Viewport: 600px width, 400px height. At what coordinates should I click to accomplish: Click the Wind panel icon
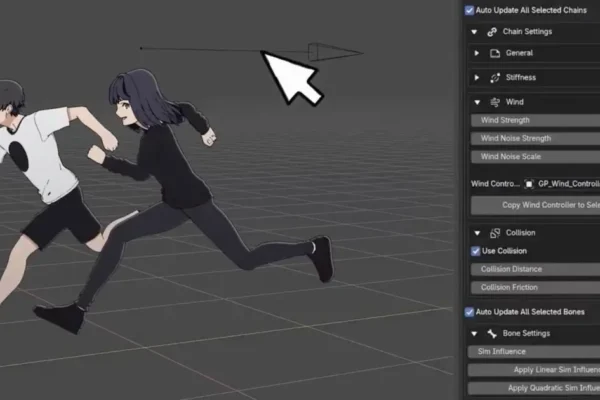click(x=494, y=102)
